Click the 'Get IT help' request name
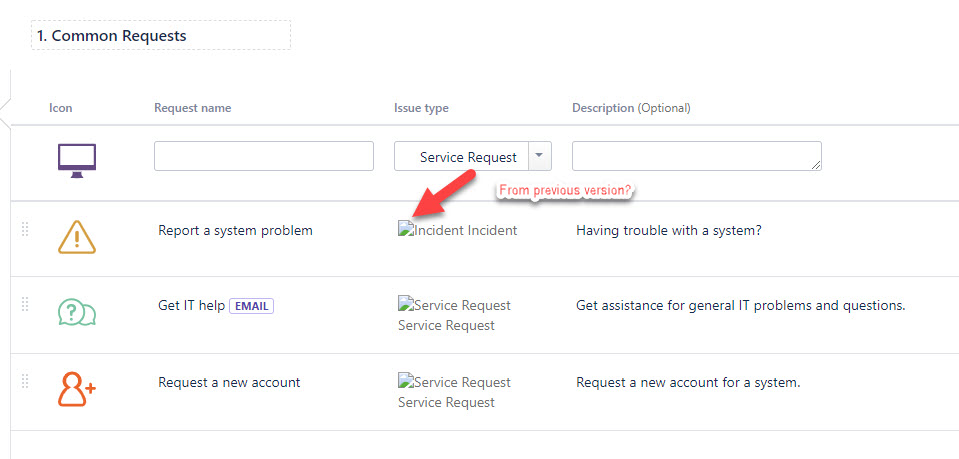Screen dimensions: 959x459 (191, 305)
